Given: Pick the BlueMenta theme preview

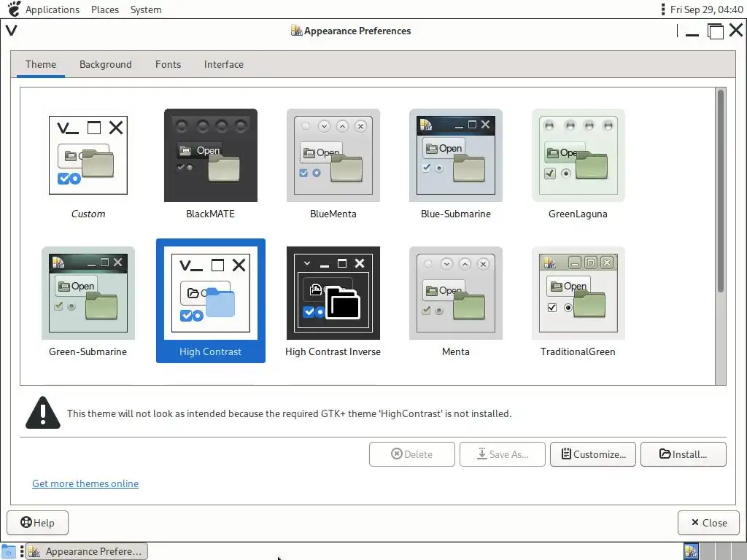Looking at the screenshot, I should (333, 155).
